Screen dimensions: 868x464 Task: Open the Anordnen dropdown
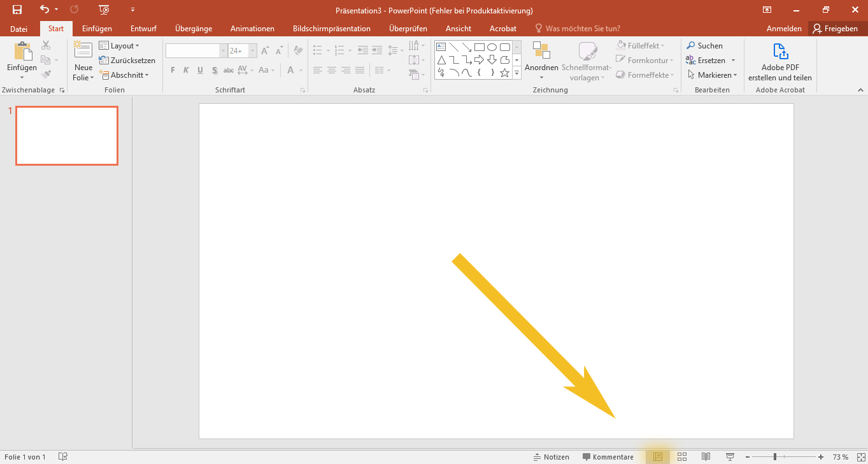pos(541,62)
